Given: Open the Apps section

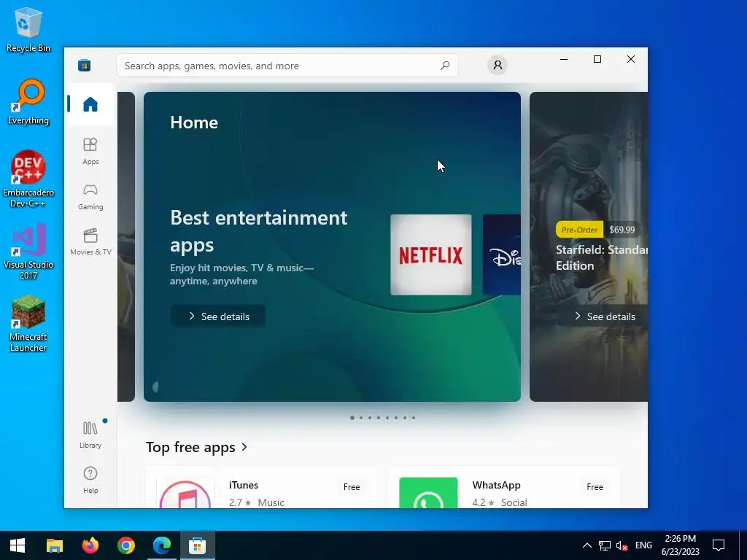Looking at the screenshot, I should (x=90, y=151).
